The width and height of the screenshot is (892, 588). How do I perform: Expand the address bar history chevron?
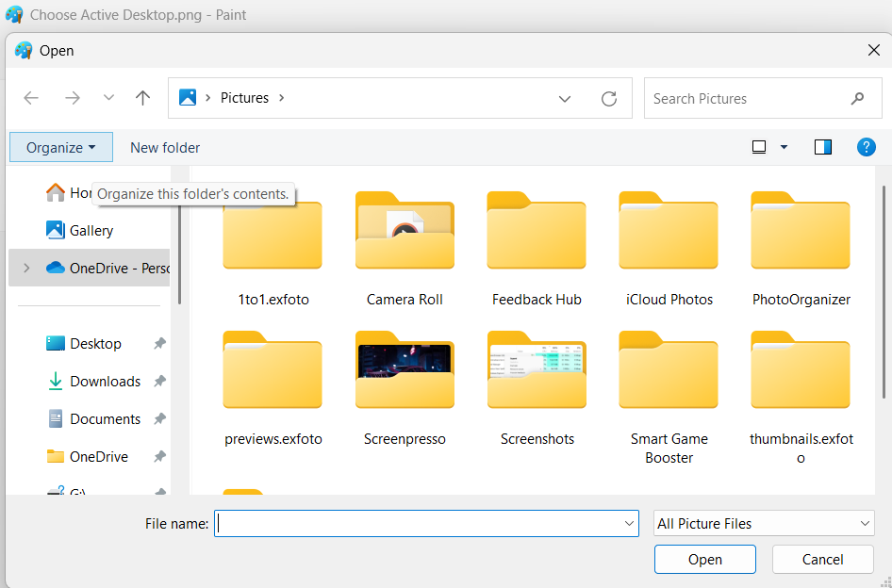click(565, 98)
